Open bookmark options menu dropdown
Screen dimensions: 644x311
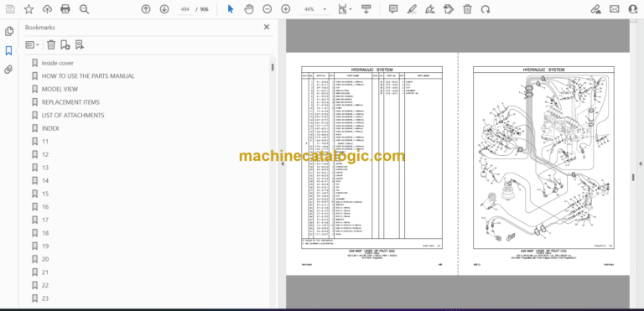[x=33, y=44]
